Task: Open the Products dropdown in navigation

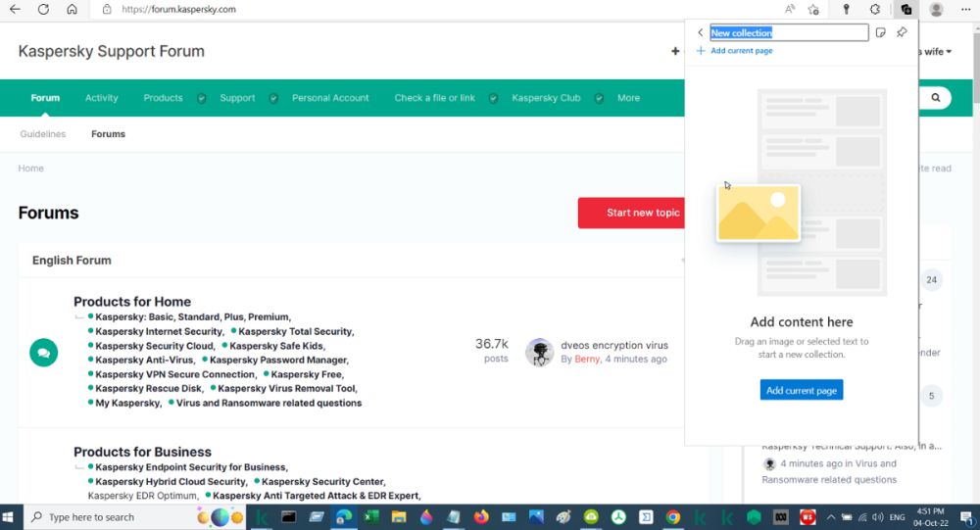Action: [x=163, y=98]
